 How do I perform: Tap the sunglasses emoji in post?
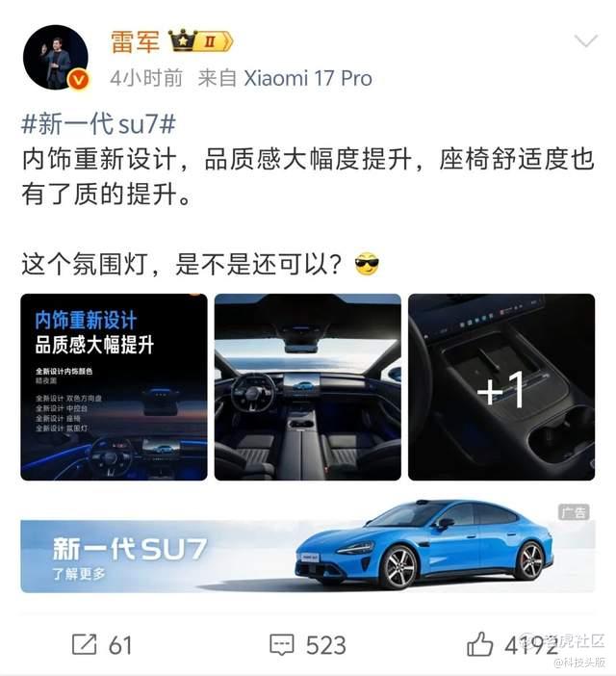367,264
